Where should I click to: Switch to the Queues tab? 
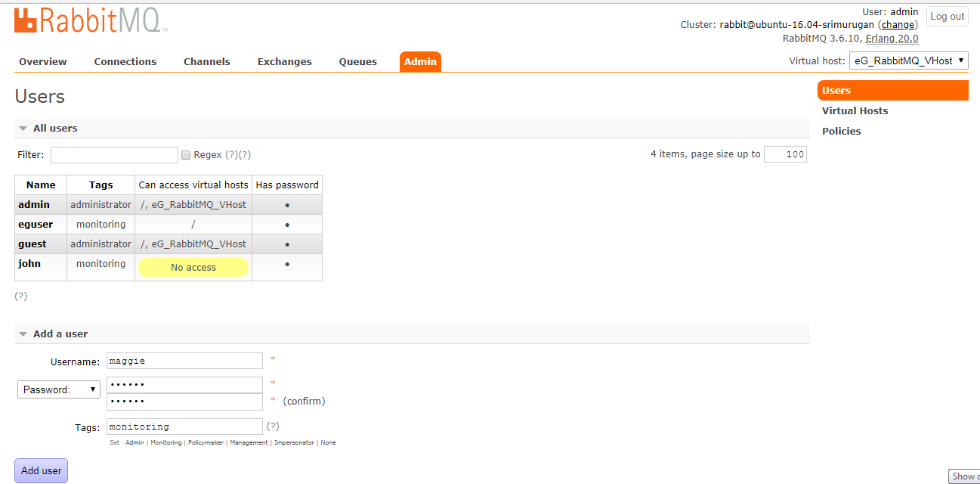(x=358, y=62)
